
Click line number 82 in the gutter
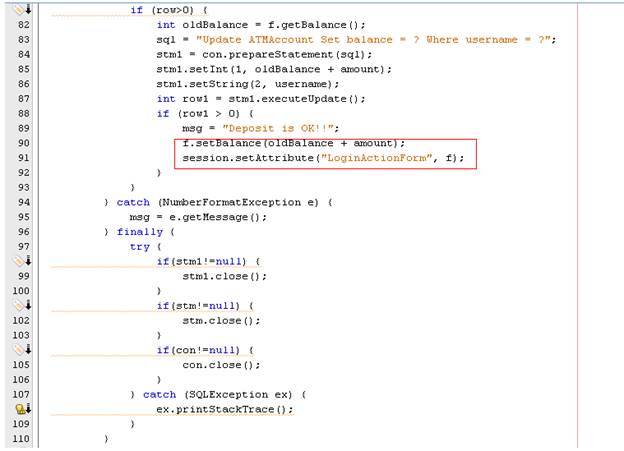tap(24, 25)
